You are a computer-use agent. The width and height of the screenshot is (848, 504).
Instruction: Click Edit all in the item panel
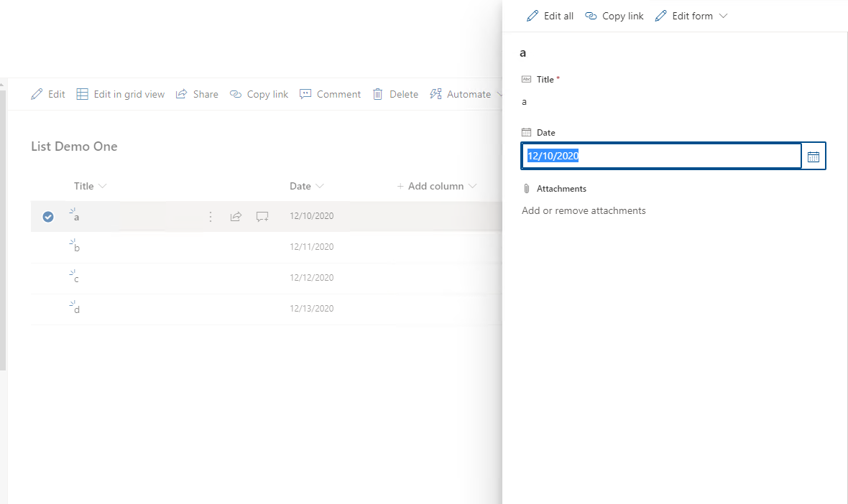(x=550, y=16)
